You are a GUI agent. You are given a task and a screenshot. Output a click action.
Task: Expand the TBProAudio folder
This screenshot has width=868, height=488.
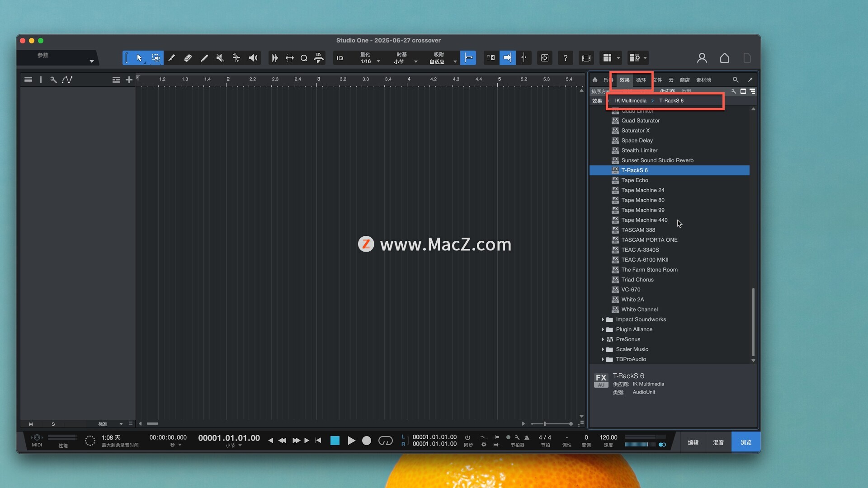[x=603, y=359]
